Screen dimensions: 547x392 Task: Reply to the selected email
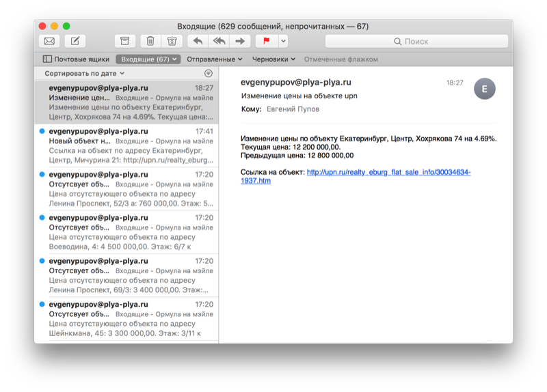pyautogui.click(x=198, y=42)
